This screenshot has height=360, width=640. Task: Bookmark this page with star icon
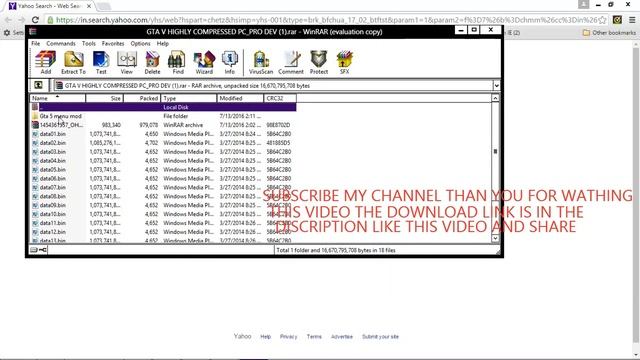602,20
